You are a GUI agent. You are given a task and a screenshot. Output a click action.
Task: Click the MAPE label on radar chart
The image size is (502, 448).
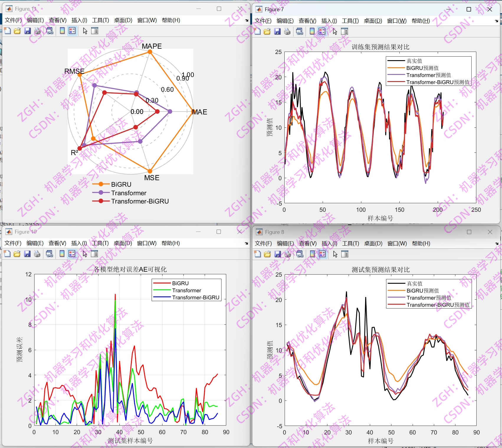point(152,46)
